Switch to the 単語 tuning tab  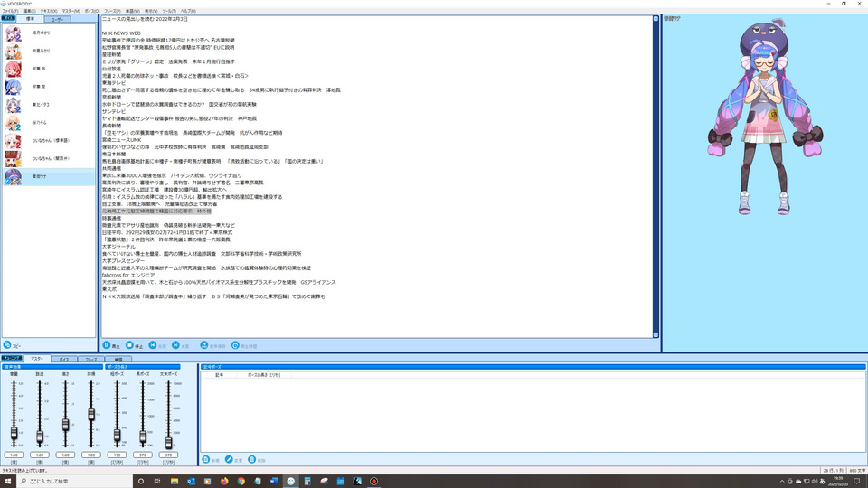[118, 359]
